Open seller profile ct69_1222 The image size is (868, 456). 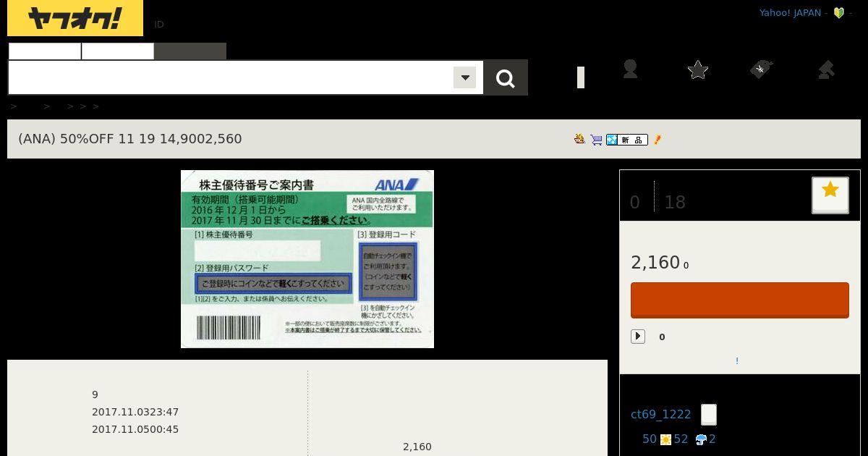[661, 415]
